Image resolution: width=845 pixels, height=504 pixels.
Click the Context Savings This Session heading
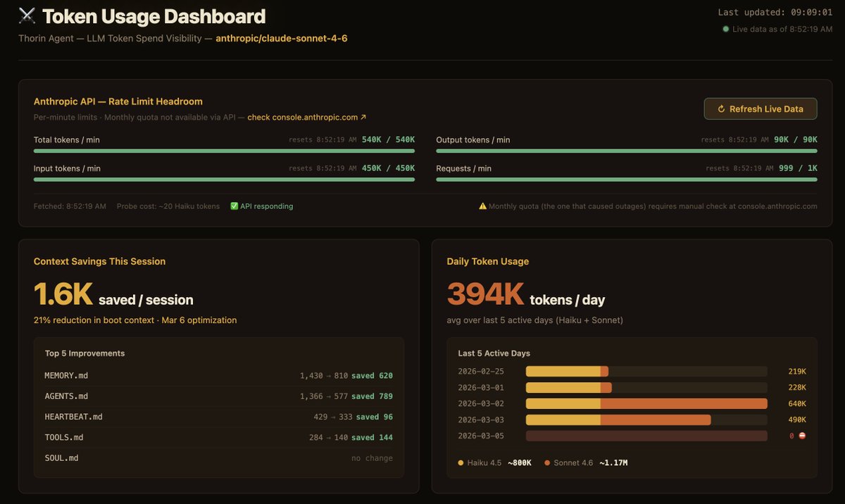[99, 261]
